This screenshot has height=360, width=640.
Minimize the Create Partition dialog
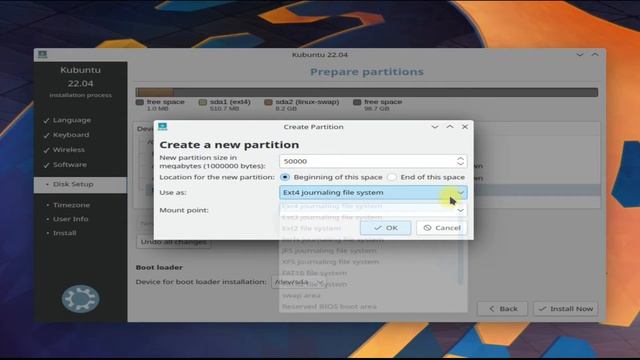pos(435,127)
